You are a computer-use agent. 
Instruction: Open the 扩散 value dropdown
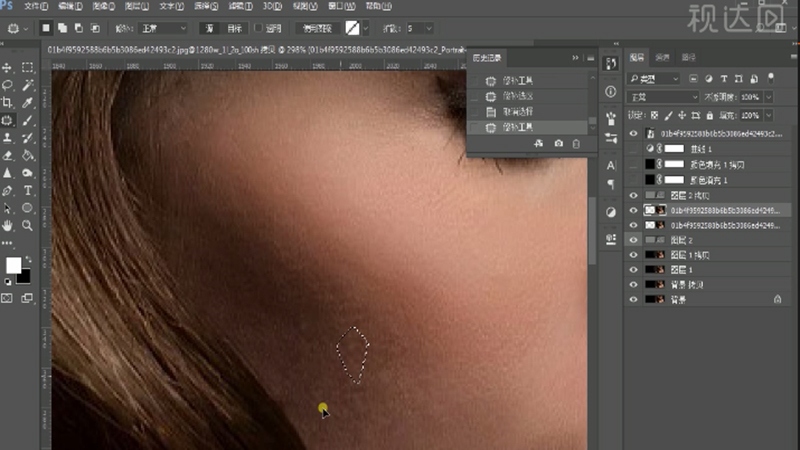[429, 29]
